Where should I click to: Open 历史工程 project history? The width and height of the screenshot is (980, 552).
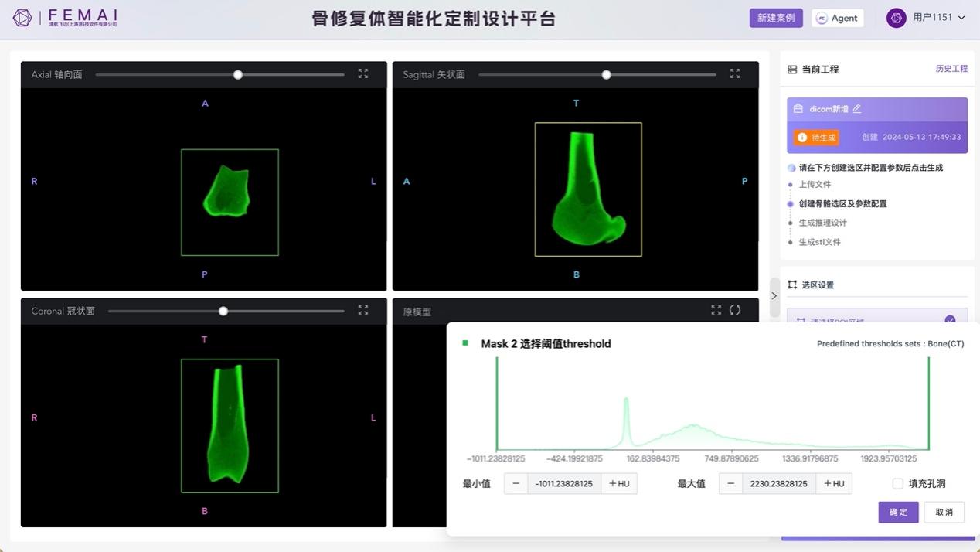click(951, 69)
